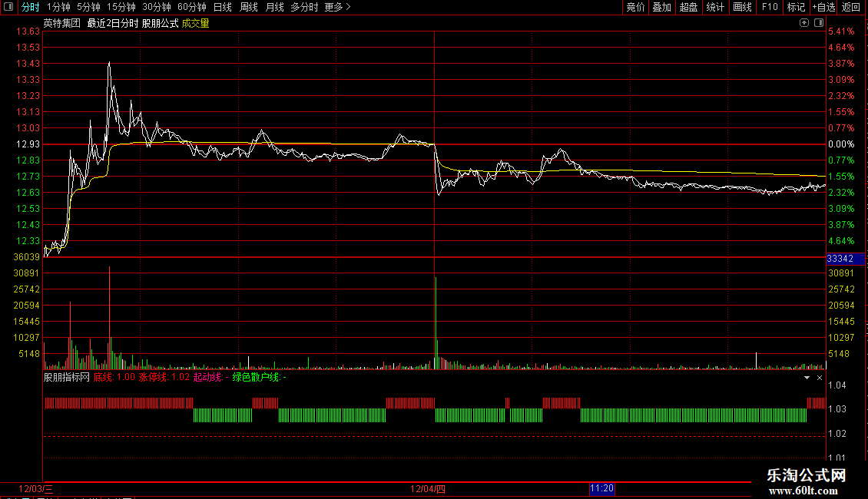This screenshot has width=868, height=499.
Task: Add stock via +自选 button
Action: (823, 7)
